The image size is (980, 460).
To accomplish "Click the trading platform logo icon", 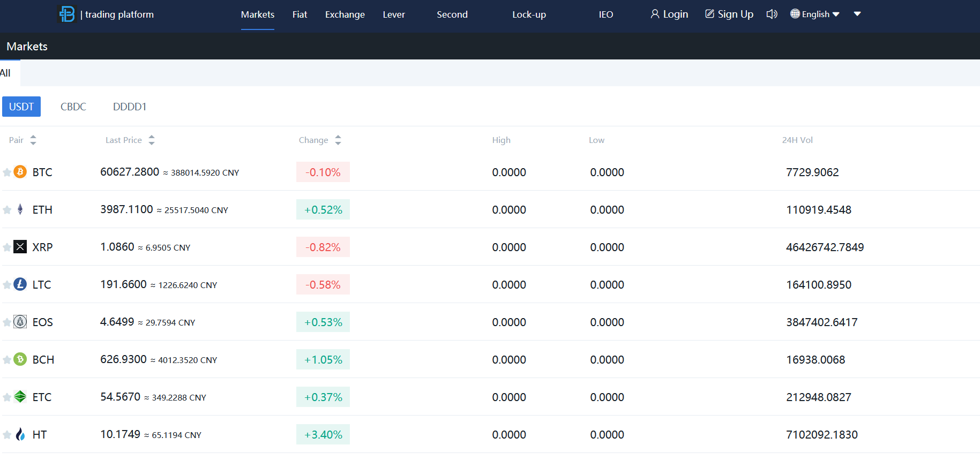I will tap(67, 14).
